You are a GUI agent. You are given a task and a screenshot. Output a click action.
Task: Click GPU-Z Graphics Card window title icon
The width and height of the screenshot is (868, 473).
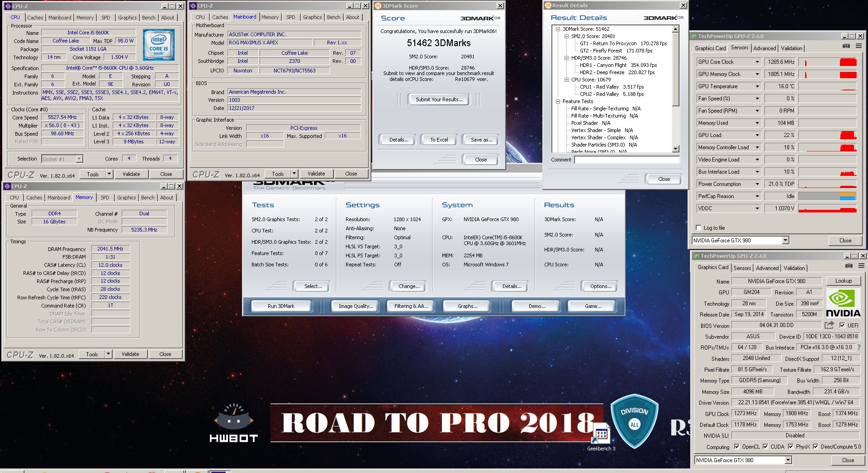click(696, 256)
